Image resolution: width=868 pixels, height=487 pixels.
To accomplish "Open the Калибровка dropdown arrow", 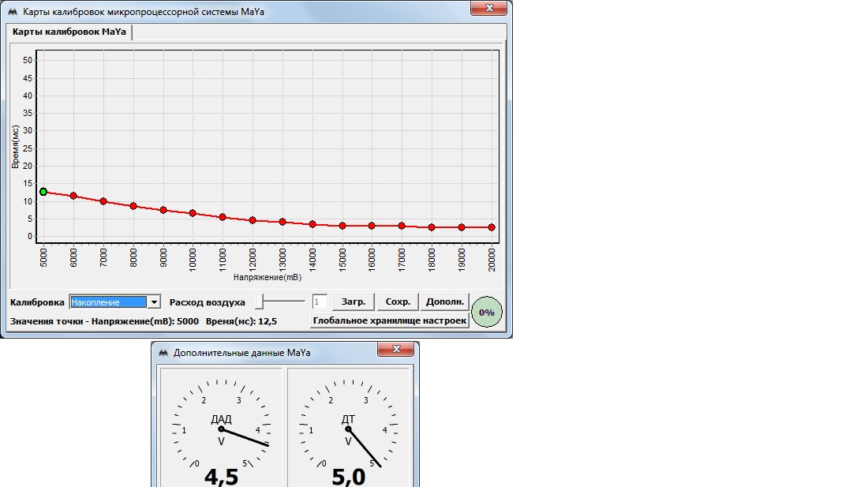I will 154,302.
